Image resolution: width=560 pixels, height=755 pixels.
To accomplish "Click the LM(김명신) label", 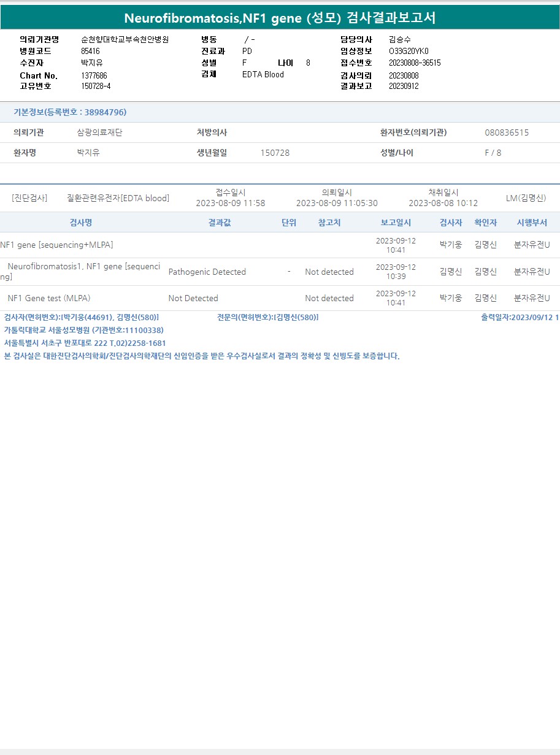I will (x=526, y=198).
